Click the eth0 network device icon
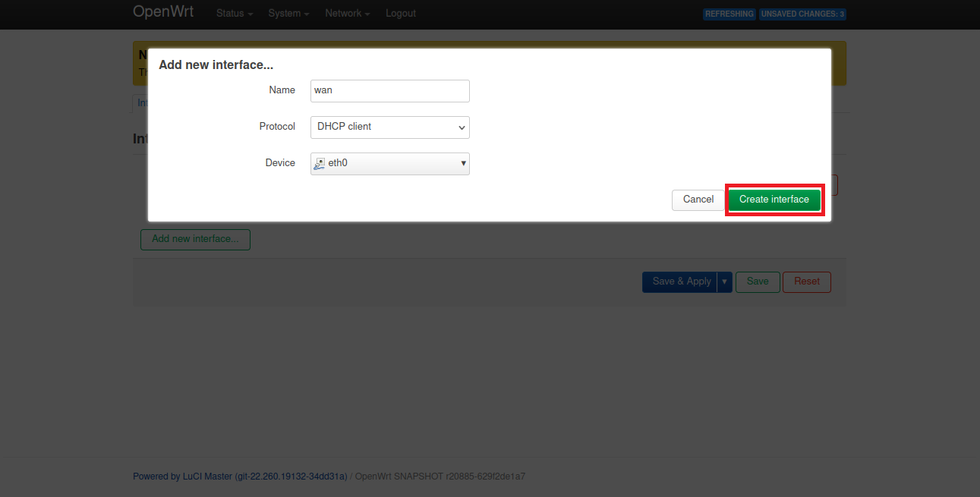Image resolution: width=980 pixels, height=497 pixels. [320, 163]
